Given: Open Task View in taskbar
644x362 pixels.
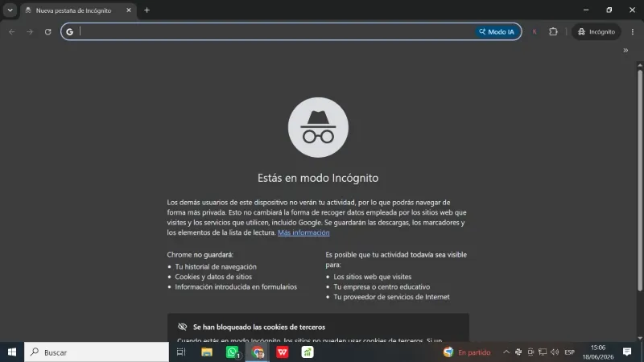Looking at the screenshot, I should click(181, 352).
